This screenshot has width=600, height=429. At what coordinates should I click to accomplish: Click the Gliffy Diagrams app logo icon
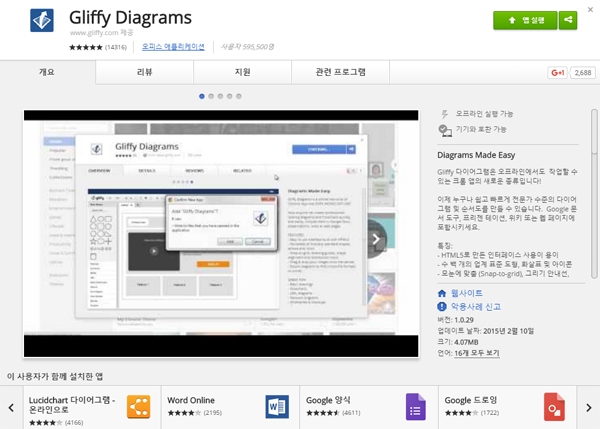click(42, 20)
